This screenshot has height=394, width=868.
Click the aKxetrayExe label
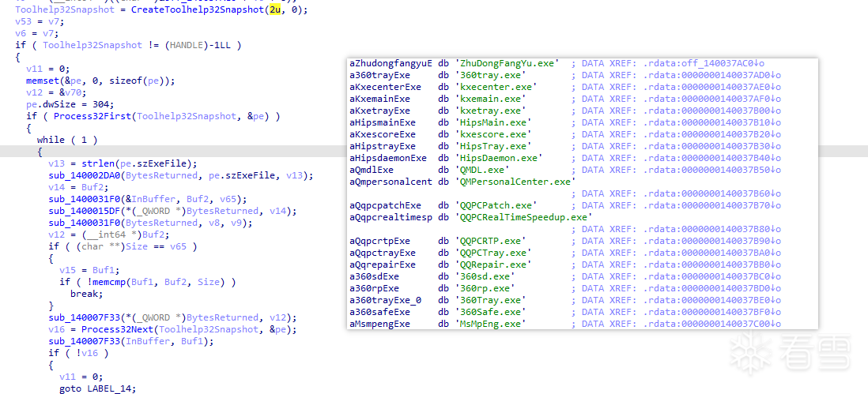379,111
